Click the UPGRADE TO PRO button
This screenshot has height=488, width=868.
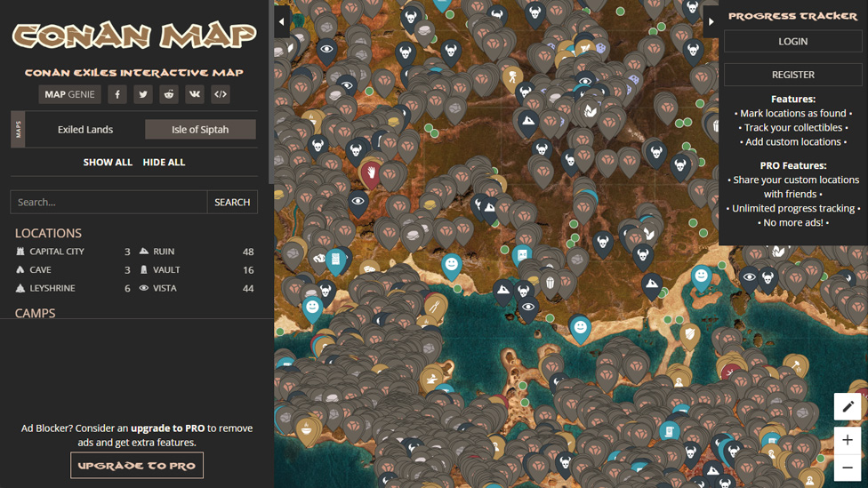pos(137,465)
